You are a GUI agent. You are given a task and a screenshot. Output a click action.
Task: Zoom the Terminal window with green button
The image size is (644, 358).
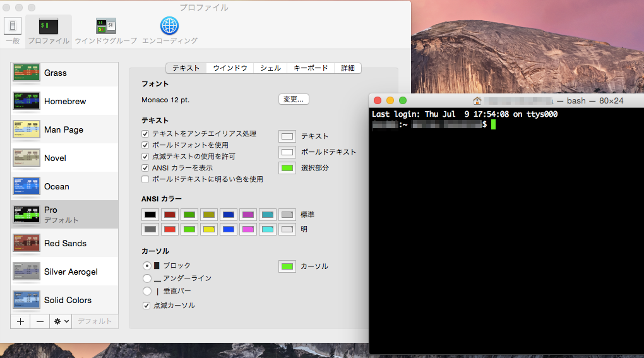pyautogui.click(x=403, y=100)
